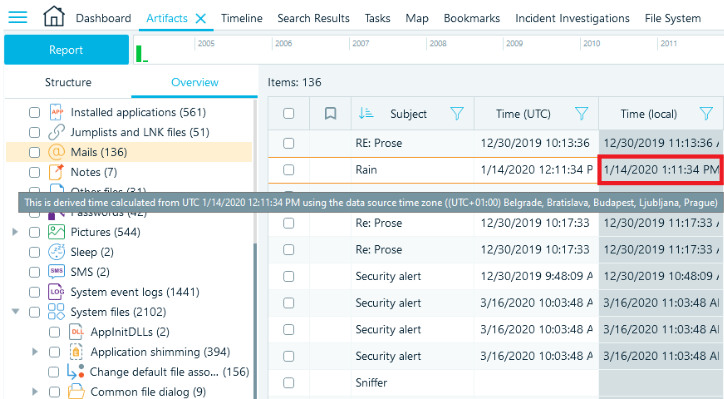Click the SMS icon
The height and width of the screenshot is (399, 724).
56,272
